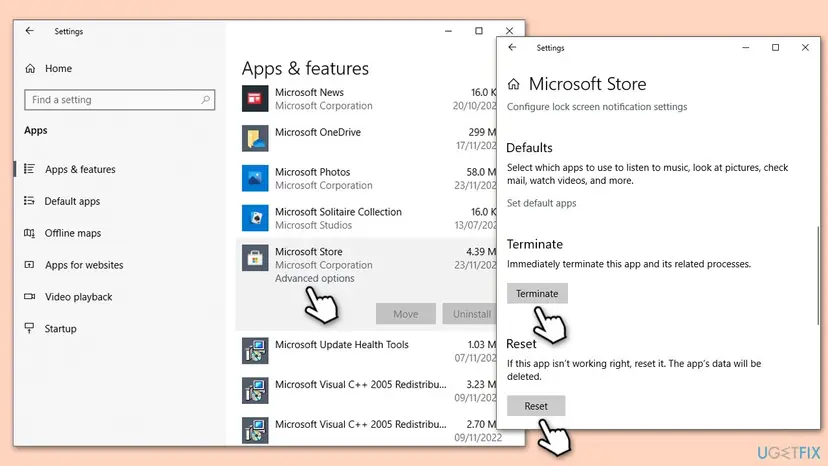Click the Find a setting search box
The width and height of the screenshot is (828, 466).
pyautogui.click(x=119, y=99)
